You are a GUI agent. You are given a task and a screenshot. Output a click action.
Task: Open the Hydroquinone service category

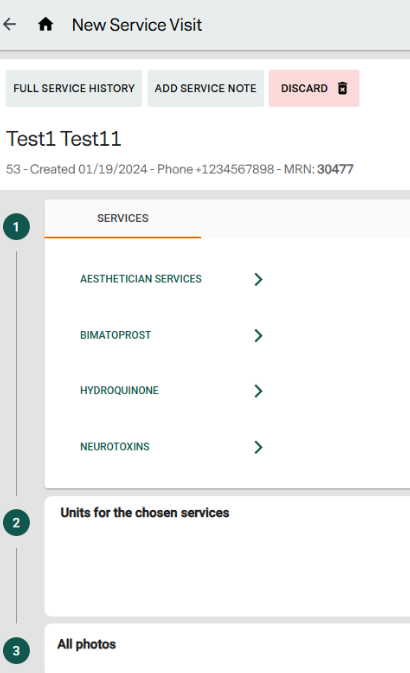[x=119, y=391]
